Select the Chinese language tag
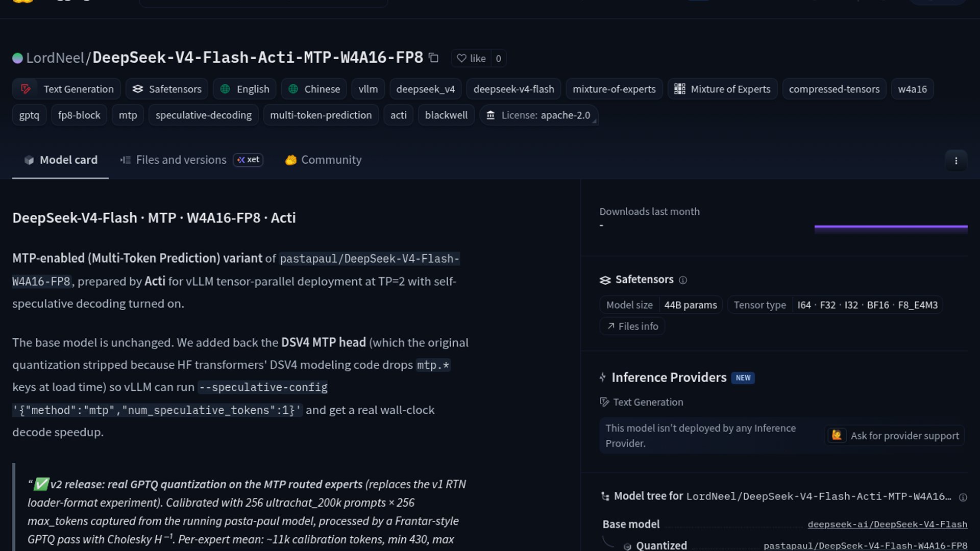980x551 pixels. [x=314, y=89]
